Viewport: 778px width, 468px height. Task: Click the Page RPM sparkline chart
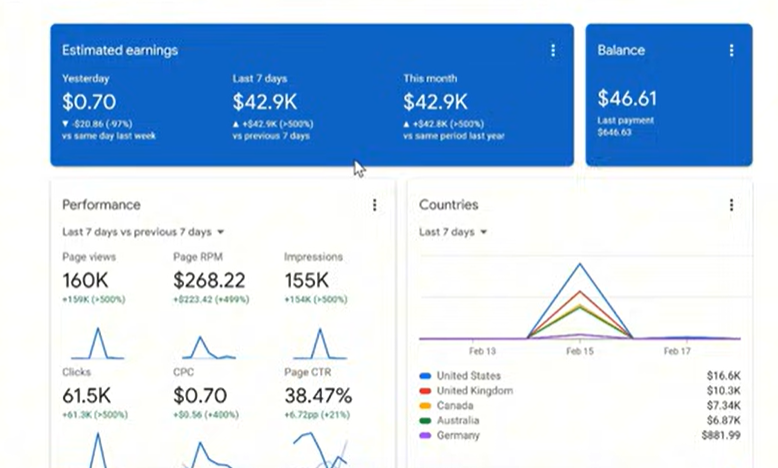pyautogui.click(x=208, y=346)
